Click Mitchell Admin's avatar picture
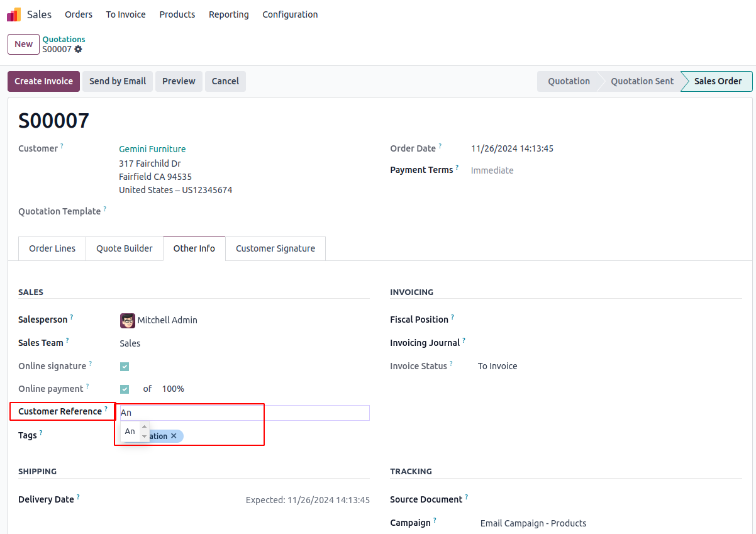Image resolution: width=756 pixels, height=534 pixels. pos(128,321)
